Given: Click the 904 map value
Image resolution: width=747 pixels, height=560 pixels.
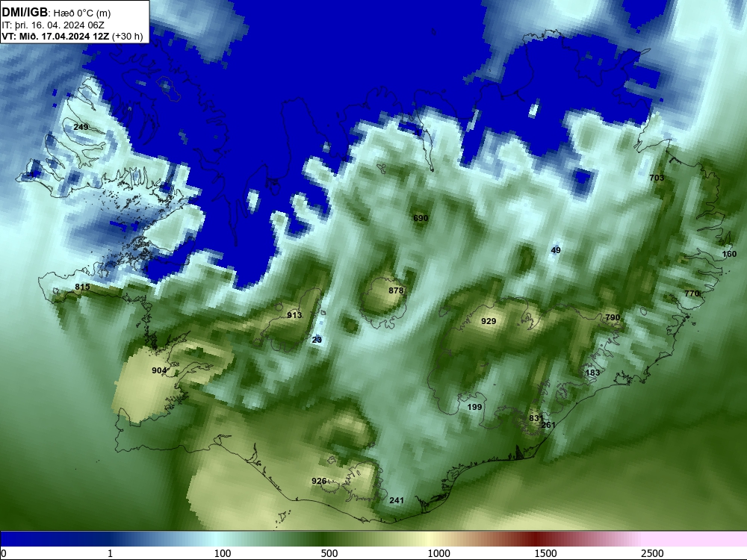Looking at the screenshot, I should pyautogui.click(x=159, y=370).
